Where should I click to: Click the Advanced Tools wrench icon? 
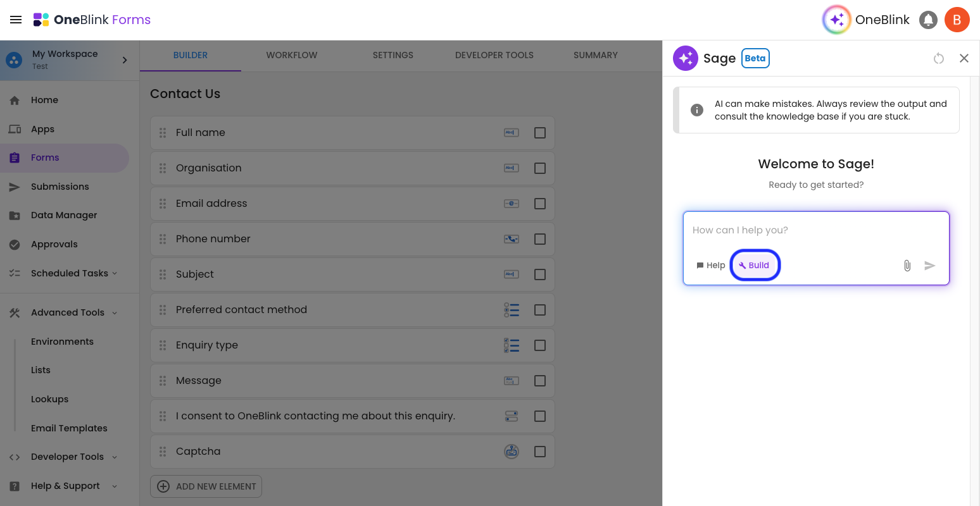(x=15, y=312)
